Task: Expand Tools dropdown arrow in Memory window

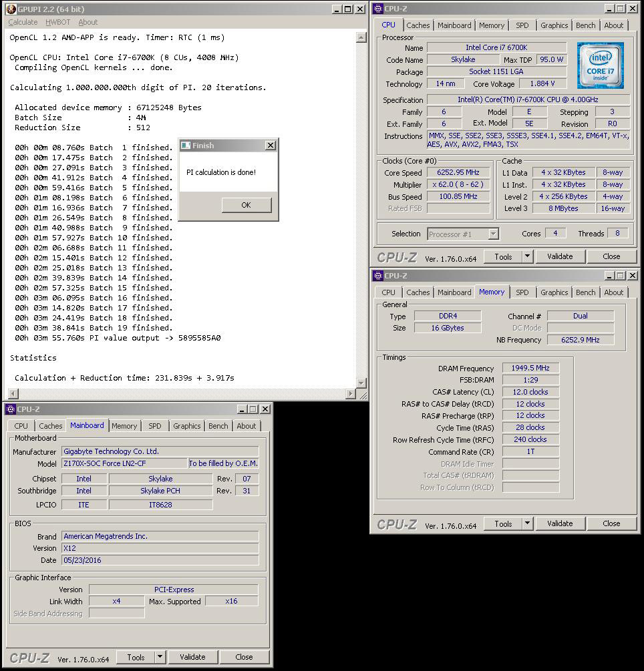Action: pos(527,523)
